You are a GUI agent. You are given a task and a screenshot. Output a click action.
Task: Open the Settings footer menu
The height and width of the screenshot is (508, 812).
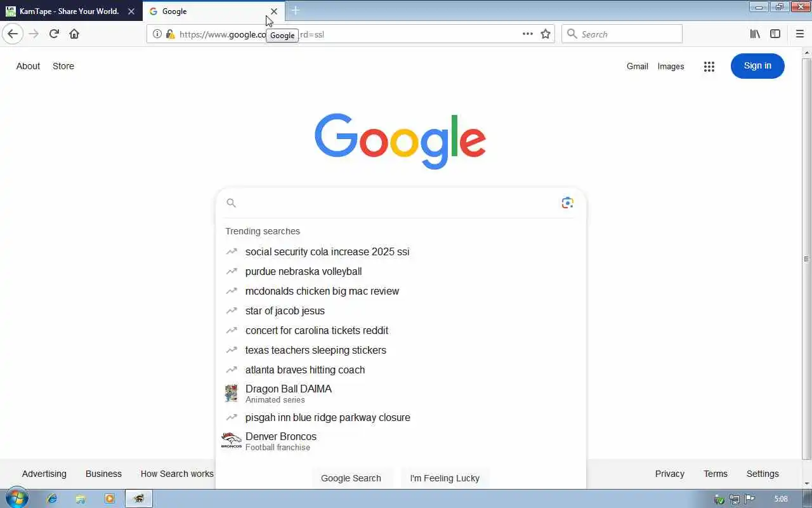click(763, 474)
